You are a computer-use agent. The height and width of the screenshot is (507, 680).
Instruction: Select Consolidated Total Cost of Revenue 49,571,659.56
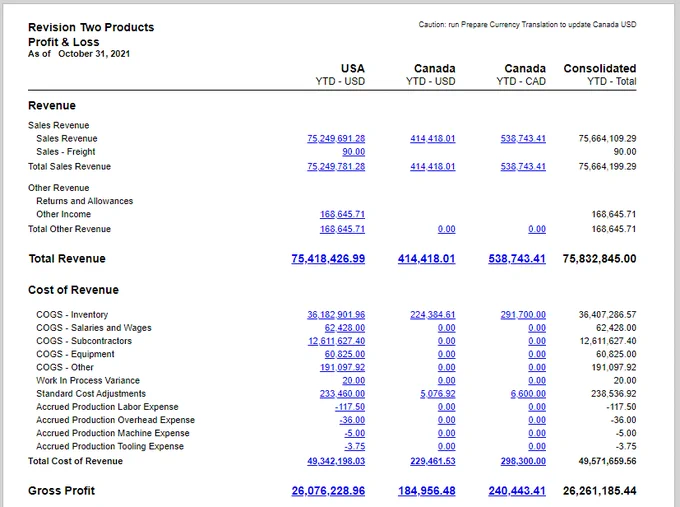tap(608, 461)
